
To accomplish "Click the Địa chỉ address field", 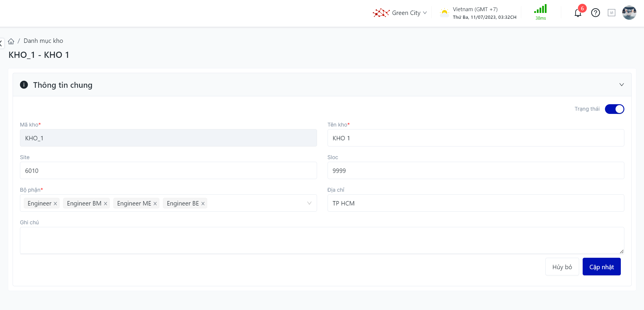I will 476,203.
